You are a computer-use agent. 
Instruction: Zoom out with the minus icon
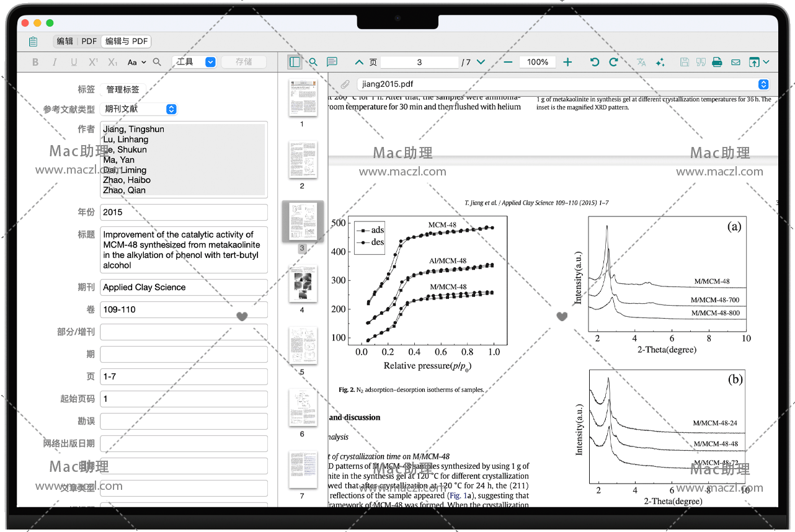[x=508, y=62]
